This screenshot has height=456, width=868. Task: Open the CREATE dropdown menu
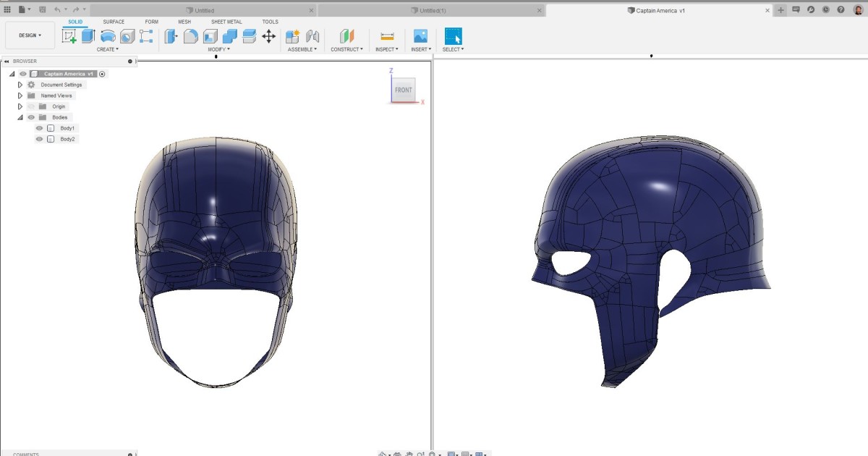107,49
